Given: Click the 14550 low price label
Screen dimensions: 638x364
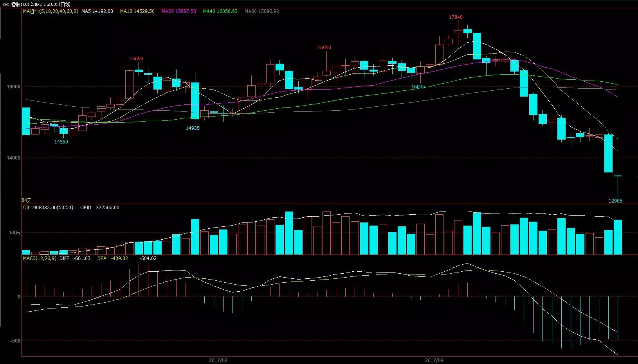Looking at the screenshot, I should (61, 142).
